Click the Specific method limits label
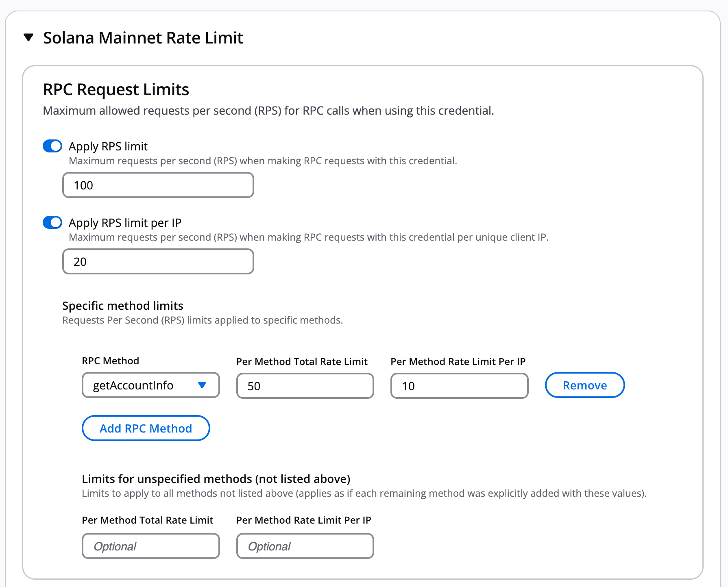Screen dimensions: 728x587 [x=122, y=306]
